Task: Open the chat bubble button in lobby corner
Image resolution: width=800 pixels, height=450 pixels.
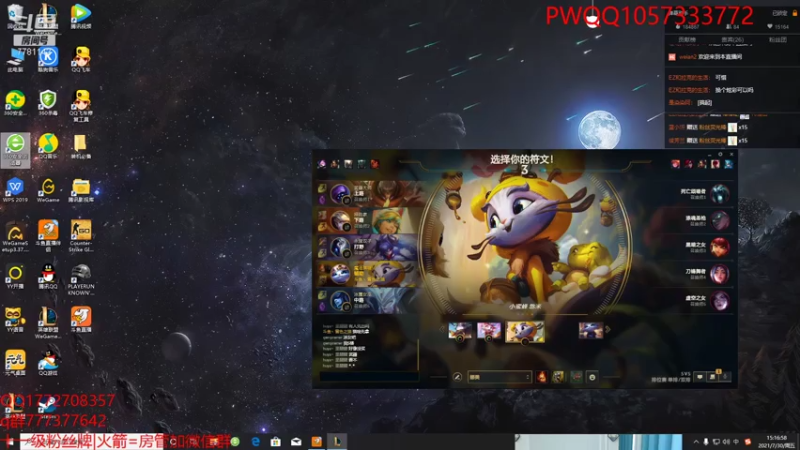Action: coord(699,377)
